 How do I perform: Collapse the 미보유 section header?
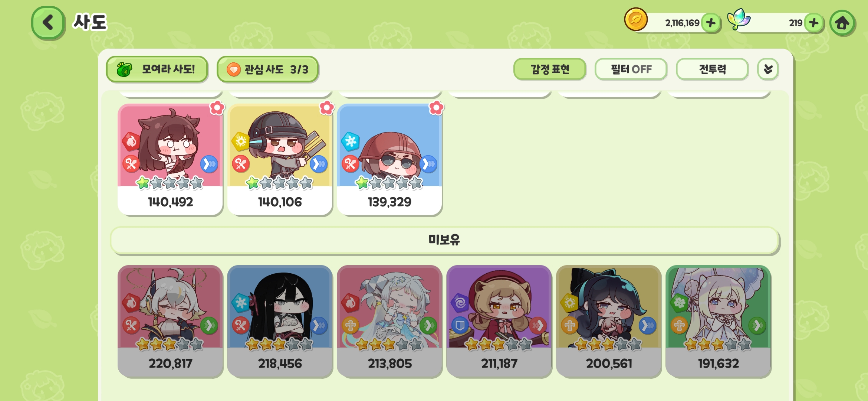click(444, 240)
